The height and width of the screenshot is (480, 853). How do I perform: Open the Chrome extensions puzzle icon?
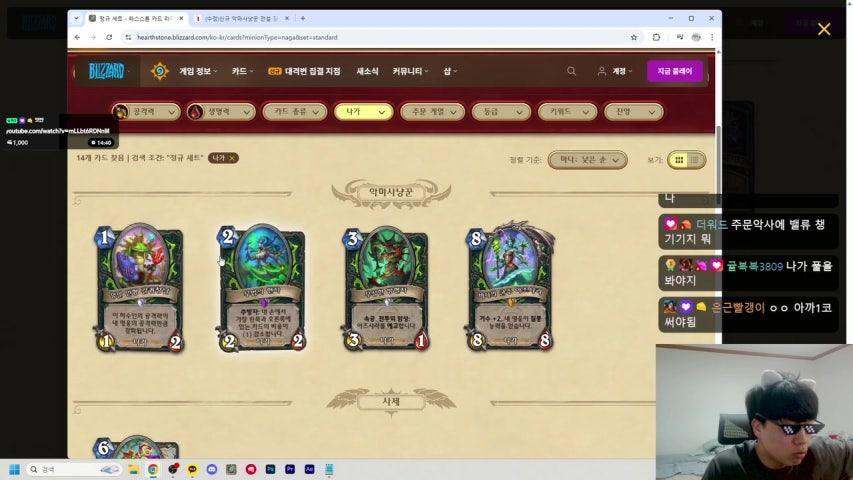[657, 38]
